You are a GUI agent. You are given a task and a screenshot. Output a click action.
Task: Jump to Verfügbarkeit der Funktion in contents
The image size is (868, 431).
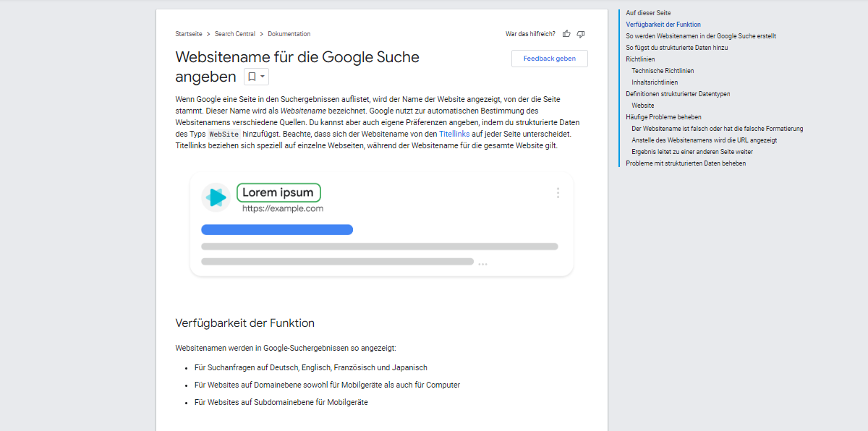[x=663, y=25]
